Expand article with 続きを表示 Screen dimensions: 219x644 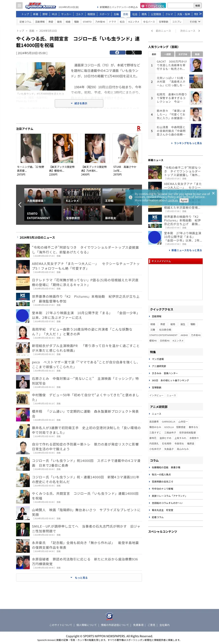(x=79, y=103)
